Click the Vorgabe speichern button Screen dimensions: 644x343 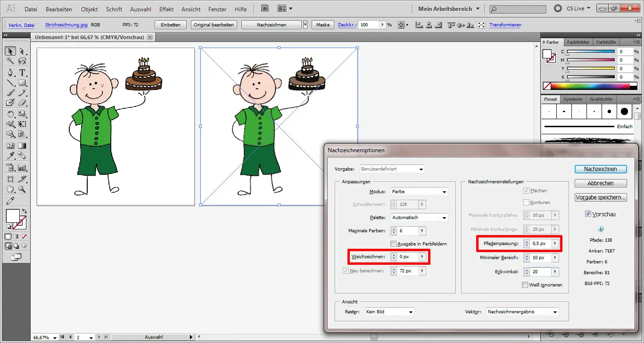pyautogui.click(x=601, y=197)
